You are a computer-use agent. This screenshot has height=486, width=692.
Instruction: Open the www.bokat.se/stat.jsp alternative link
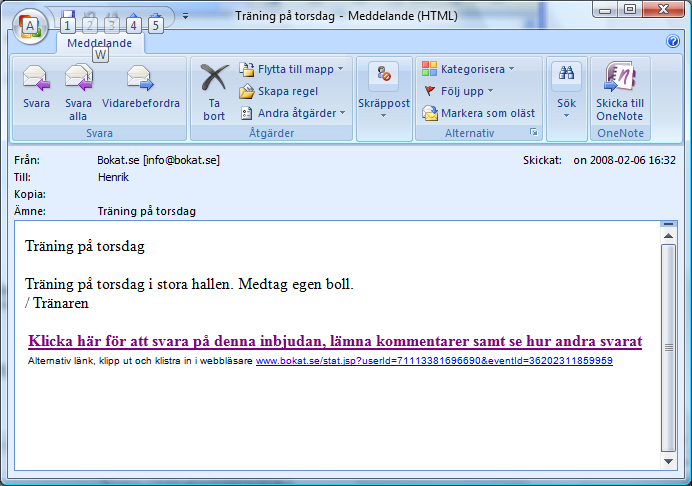tap(434, 361)
